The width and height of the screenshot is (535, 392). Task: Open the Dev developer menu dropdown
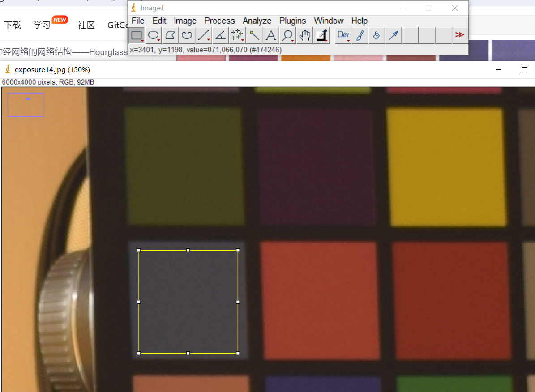click(343, 35)
